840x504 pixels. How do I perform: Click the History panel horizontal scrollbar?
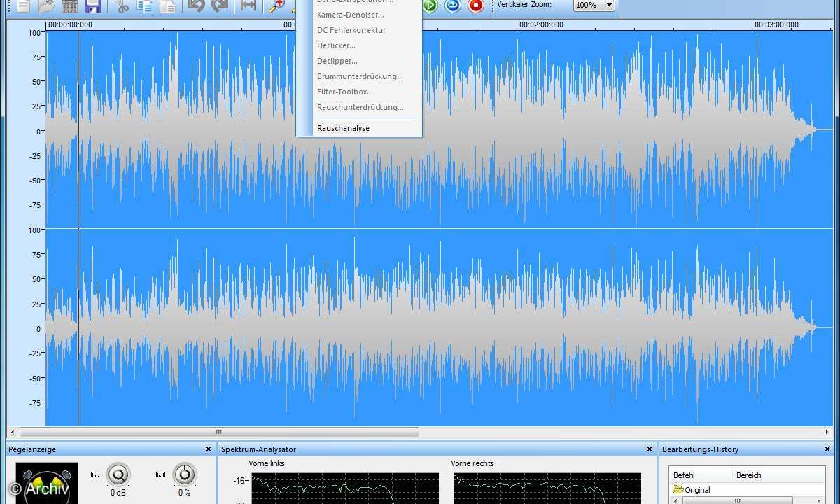click(738, 501)
